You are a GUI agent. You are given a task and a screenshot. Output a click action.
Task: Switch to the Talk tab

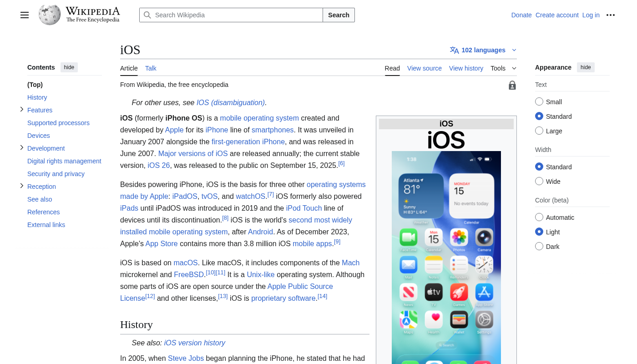coord(151,68)
